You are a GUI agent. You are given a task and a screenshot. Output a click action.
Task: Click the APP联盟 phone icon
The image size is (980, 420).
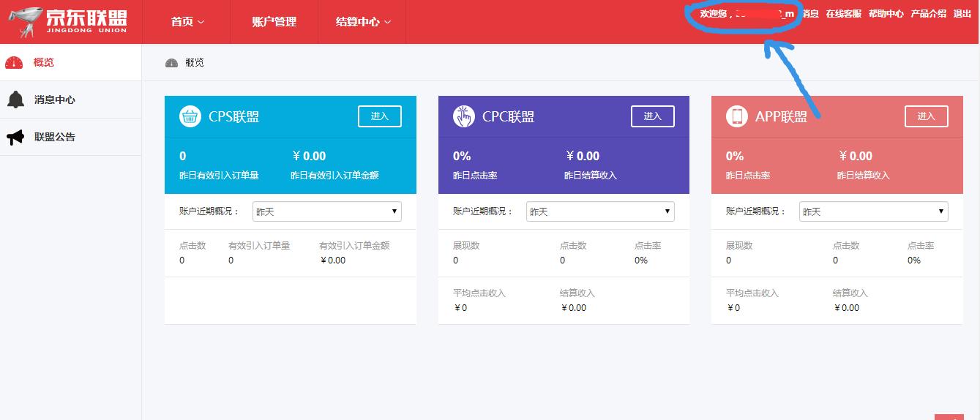pyautogui.click(x=736, y=116)
